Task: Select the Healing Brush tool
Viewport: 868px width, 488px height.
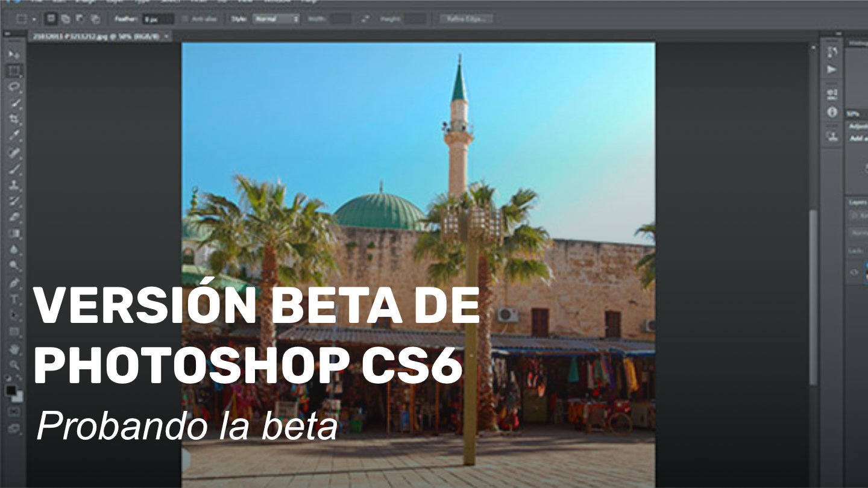Action: [14, 152]
